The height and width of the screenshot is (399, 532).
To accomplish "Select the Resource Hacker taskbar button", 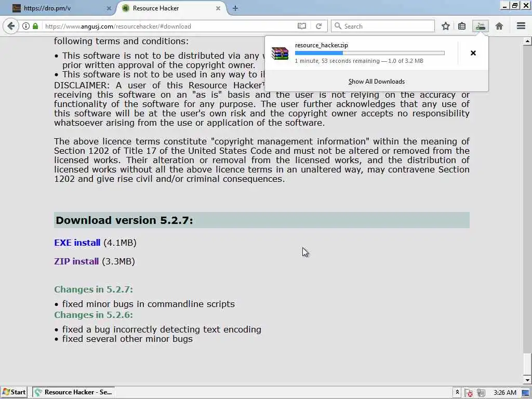I will pos(74,392).
